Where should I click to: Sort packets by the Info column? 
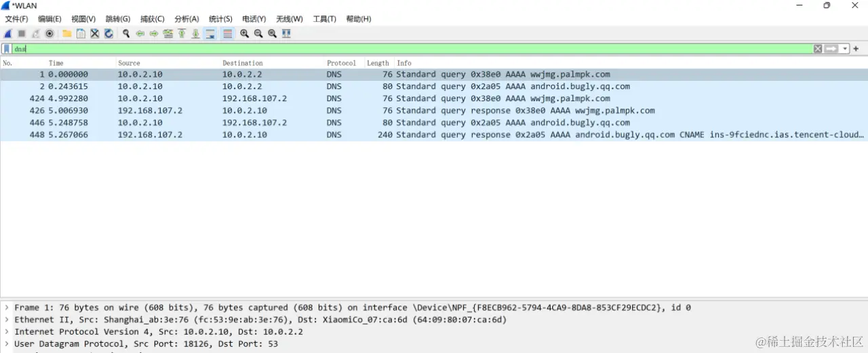[404, 63]
